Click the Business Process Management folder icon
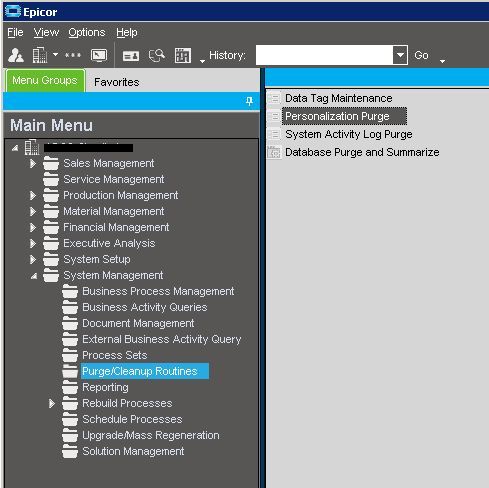 pyautogui.click(x=70, y=291)
